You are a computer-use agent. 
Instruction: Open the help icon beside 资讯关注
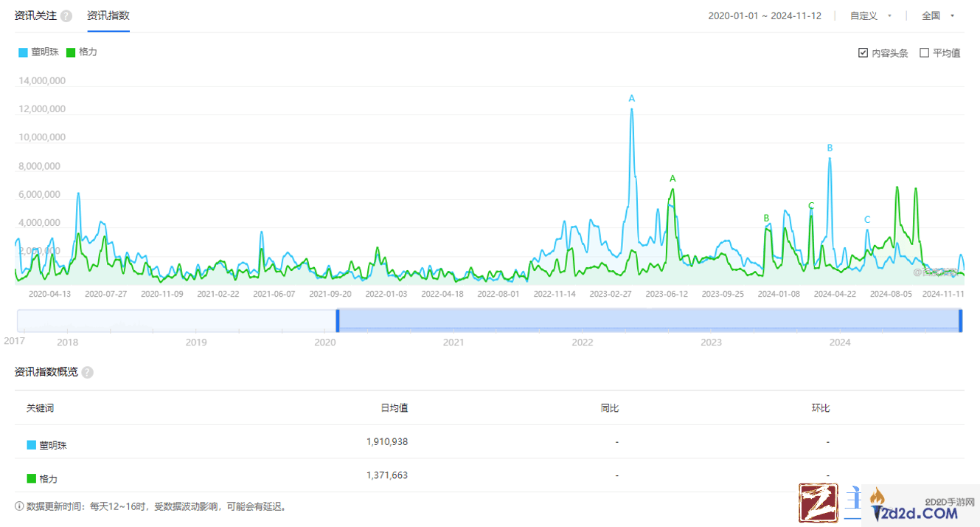click(66, 16)
